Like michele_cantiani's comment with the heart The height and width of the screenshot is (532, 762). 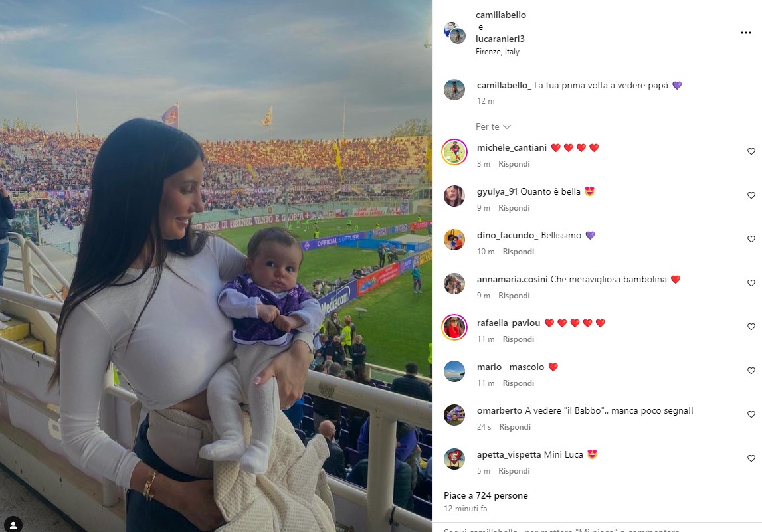751,151
